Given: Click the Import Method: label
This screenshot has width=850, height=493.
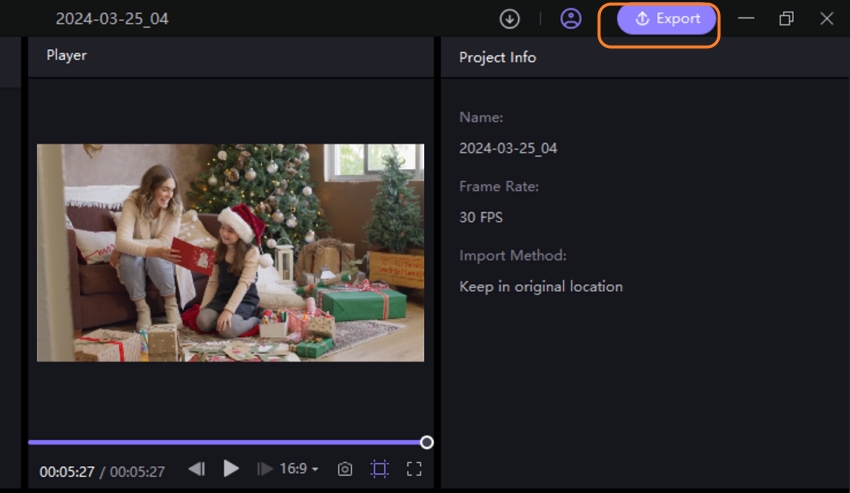Looking at the screenshot, I should pos(513,255).
